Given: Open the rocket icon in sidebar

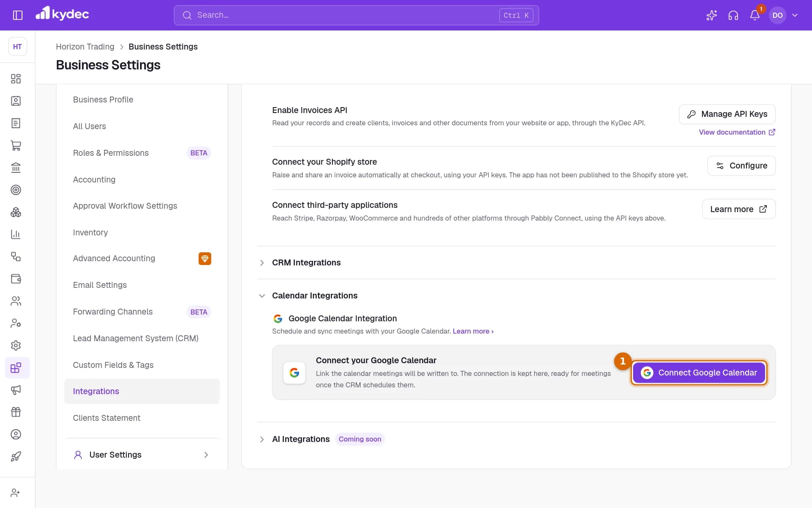Looking at the screenshot, I should click(x=16, y=457).
